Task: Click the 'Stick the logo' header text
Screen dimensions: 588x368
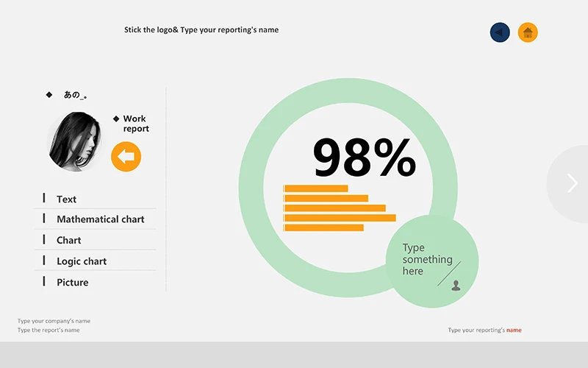Action: (x=201, y=30)
